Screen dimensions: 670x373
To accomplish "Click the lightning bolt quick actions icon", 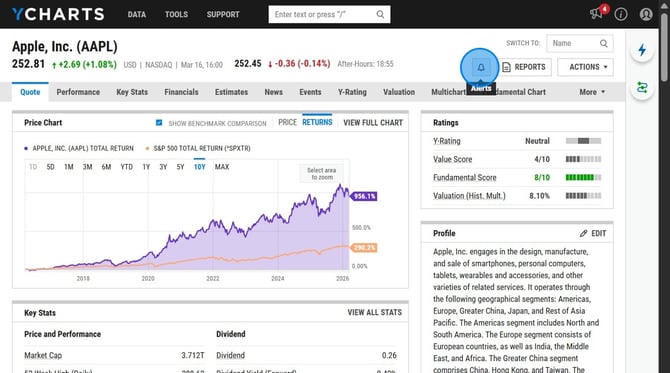I will (x=642, y=50).
